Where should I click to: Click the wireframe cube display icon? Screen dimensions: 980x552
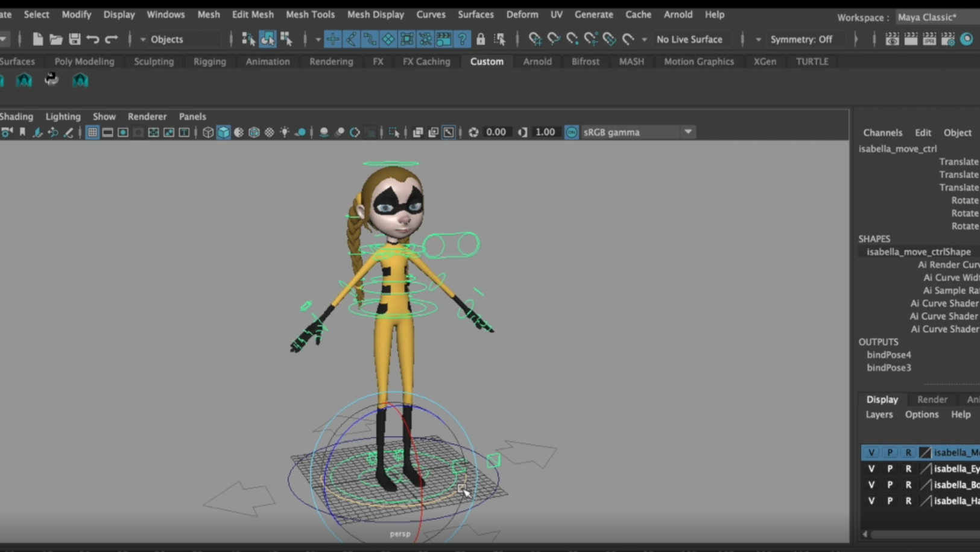(208, 132)
